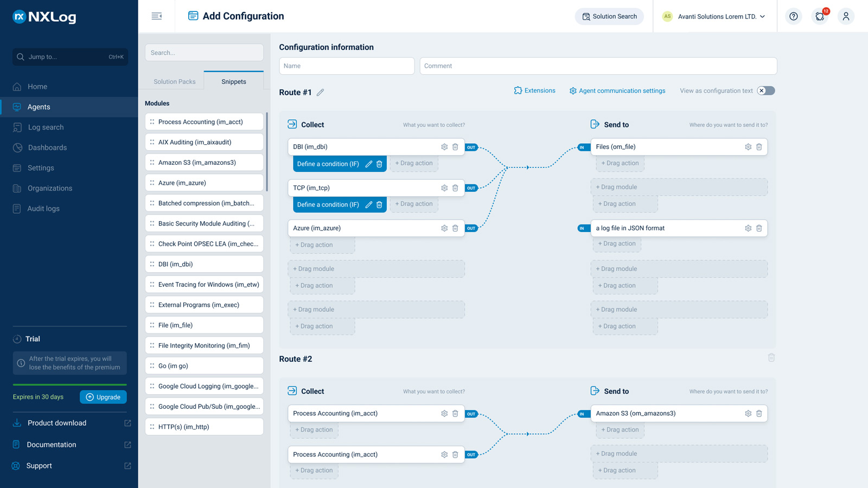Open Log search in sidebar
This screenshot has height=488, width=868.
(x=46, y=127)
